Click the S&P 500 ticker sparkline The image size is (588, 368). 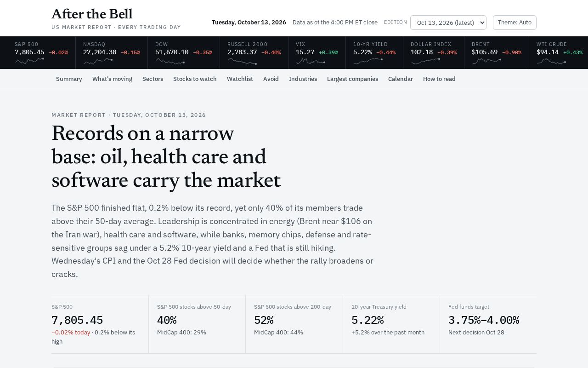(29, 61)
